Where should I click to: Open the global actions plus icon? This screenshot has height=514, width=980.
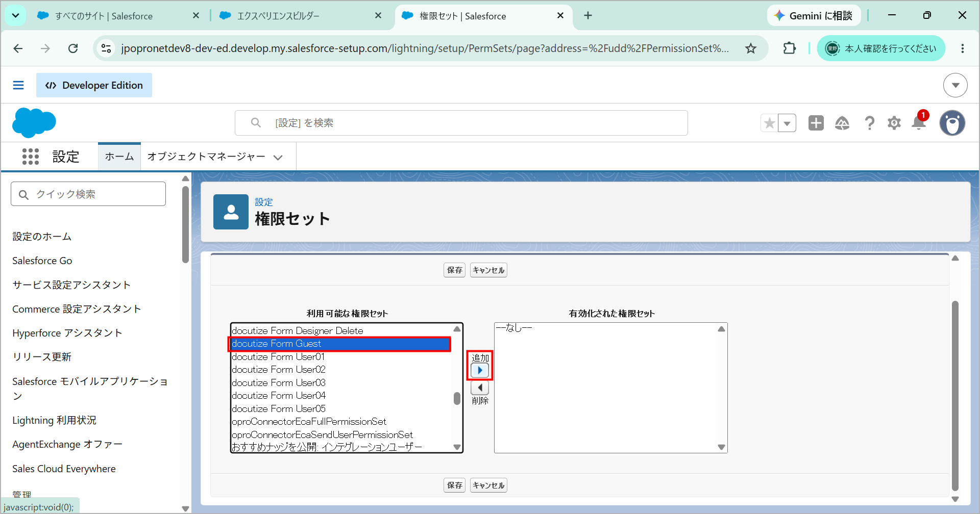pyautogui.click(x=816, y=123)
